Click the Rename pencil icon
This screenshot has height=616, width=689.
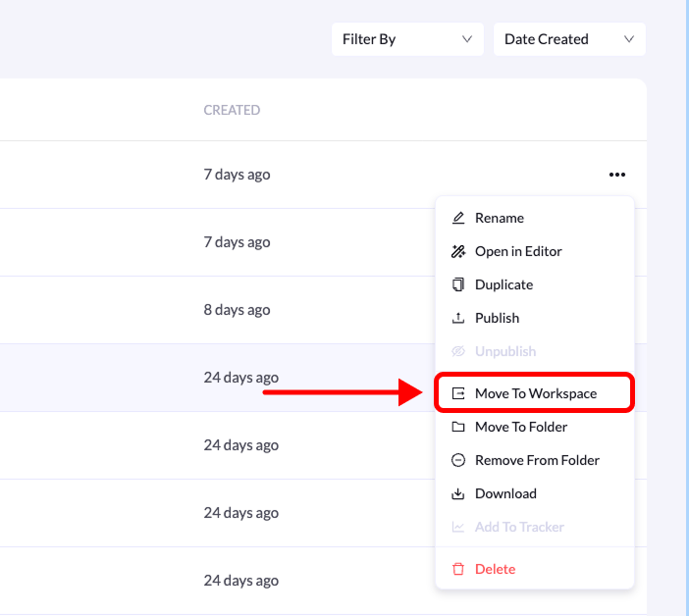(458, 218)
